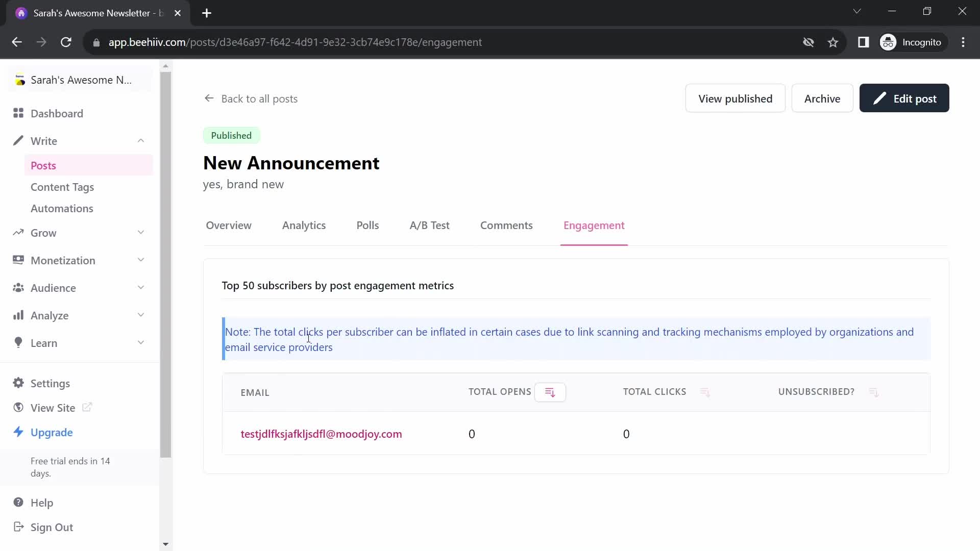
Task: Toggle the Total Clicks sort order
Action: click(x=705, y=392)
